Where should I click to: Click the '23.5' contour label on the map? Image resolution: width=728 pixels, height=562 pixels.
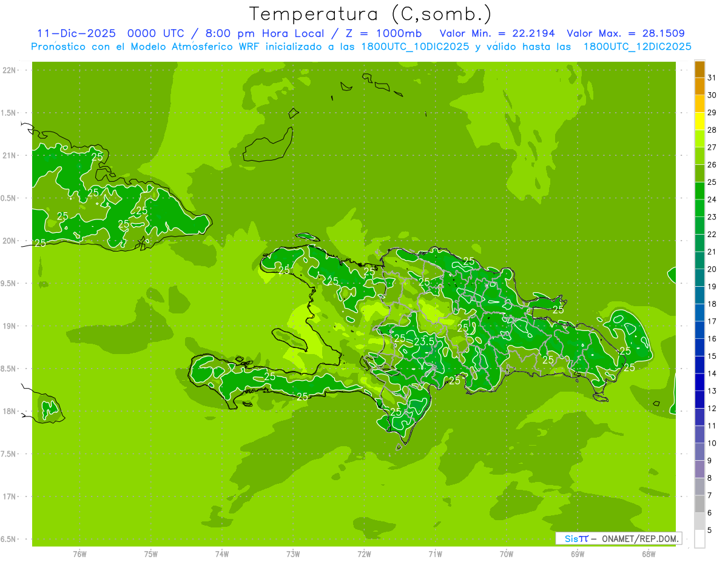(x=424, y=341)
